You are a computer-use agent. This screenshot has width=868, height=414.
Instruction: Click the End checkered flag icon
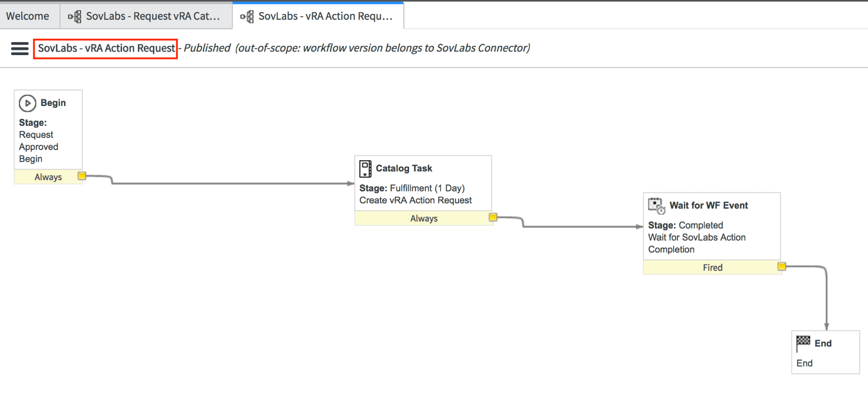coord(803,342)
